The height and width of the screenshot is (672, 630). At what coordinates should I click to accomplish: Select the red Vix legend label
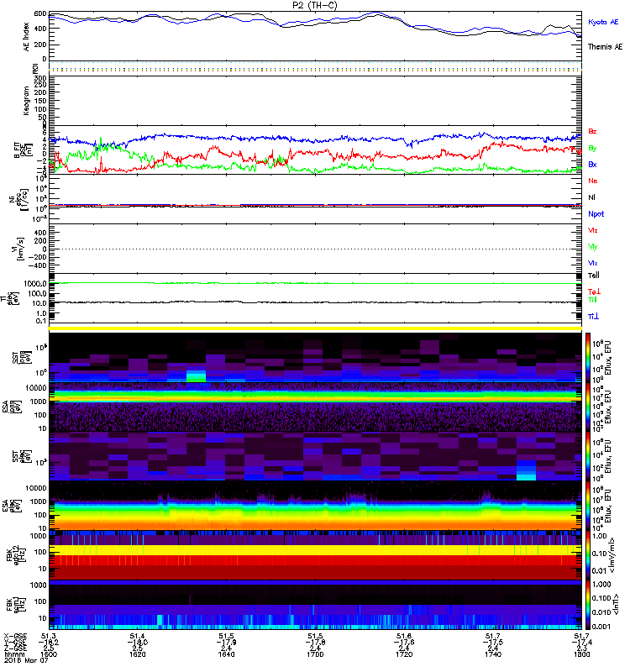[593, 230]
